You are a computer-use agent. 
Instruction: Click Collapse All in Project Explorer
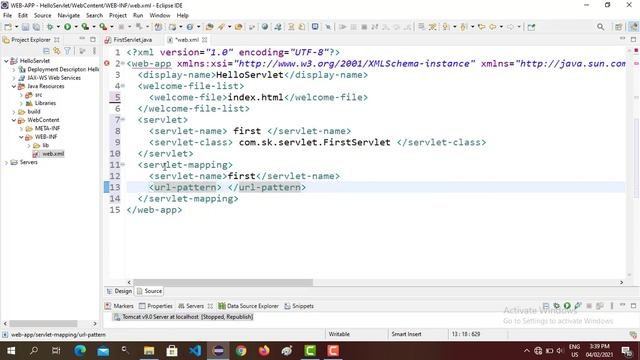pyautogui.click(x=46, y=51)
